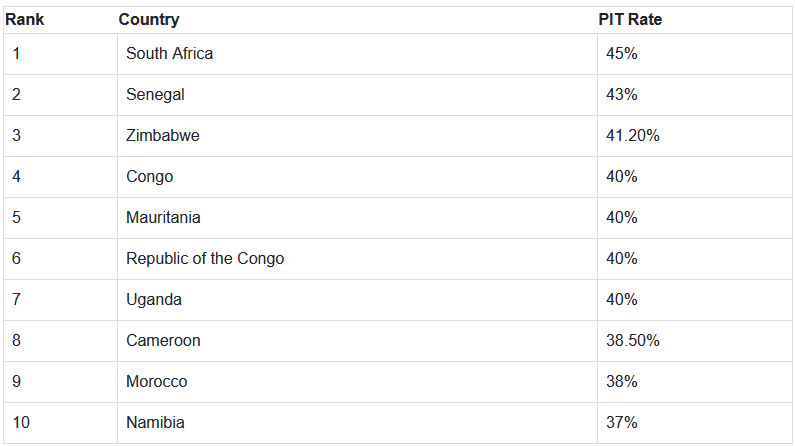Click the Congo cell in rank 4
The height and width of the screenshot is (446, 795).
click(x=149, y=176)
